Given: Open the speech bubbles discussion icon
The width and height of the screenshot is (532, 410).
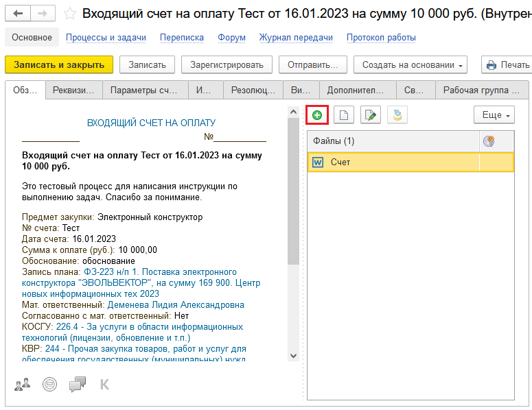Looking at the screenshot, I should click(x=78, y=384).
